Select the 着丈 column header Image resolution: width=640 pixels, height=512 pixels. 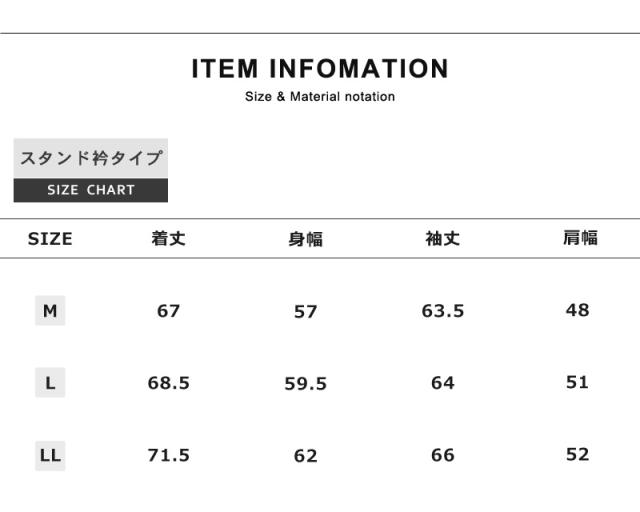point(168,239)
